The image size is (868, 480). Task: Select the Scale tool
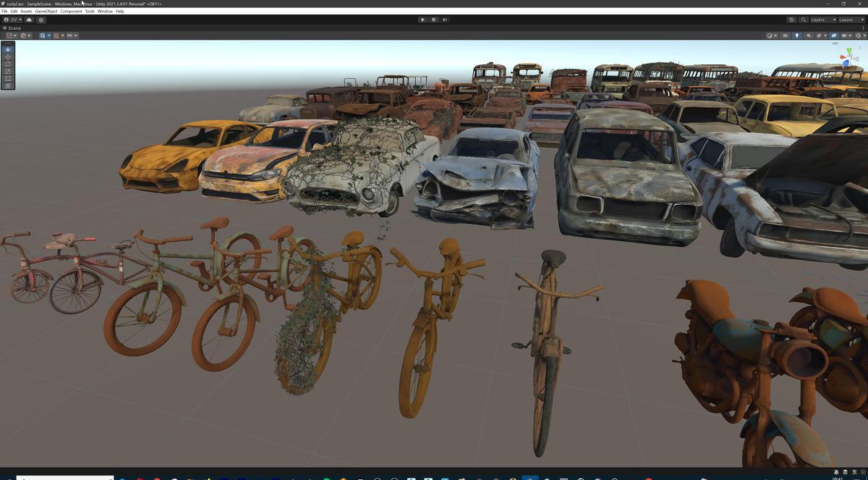coord(7,71)
